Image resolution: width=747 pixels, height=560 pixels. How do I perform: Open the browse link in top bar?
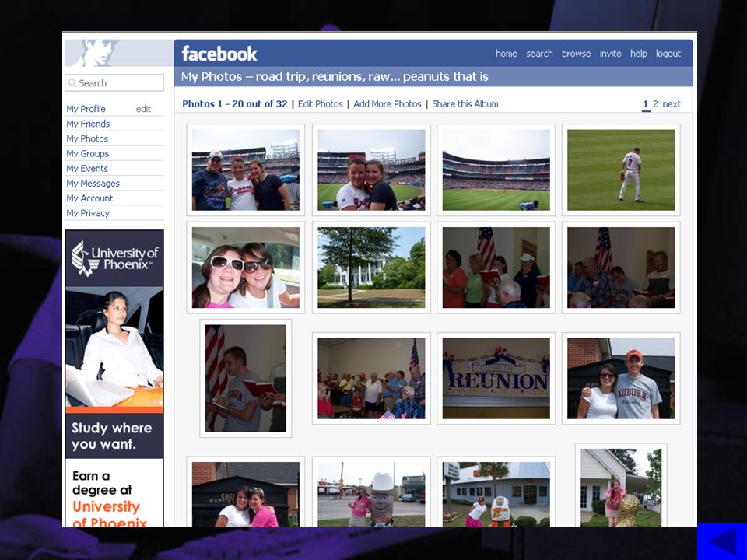(576, 54)
